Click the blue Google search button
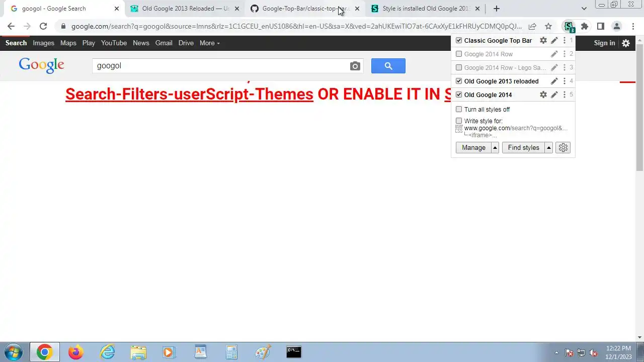Screen dimensions: 644x362 coord(388,66)
